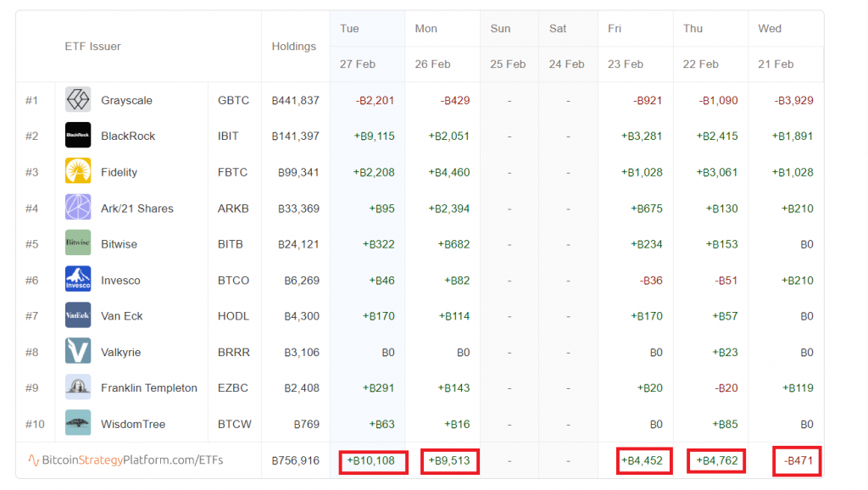868x490 pixels.
Task: Click the ARKB ticker symbol
Action: [x=233, y=209]
